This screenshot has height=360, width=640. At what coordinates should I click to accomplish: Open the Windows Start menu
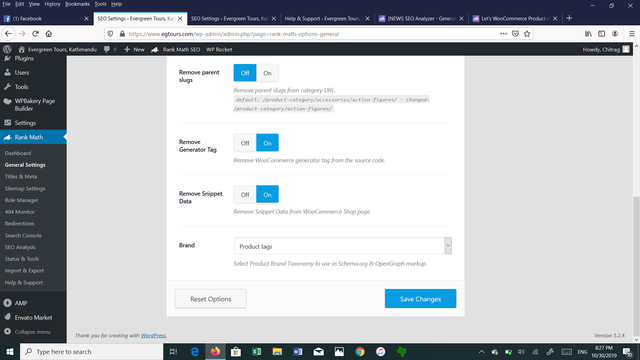[10, 351]
